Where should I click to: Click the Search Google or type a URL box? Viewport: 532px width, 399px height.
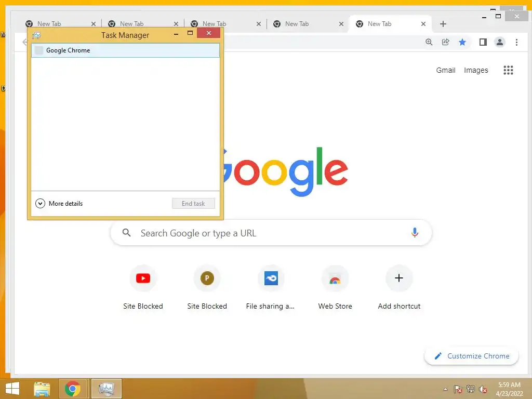point(271,233)
